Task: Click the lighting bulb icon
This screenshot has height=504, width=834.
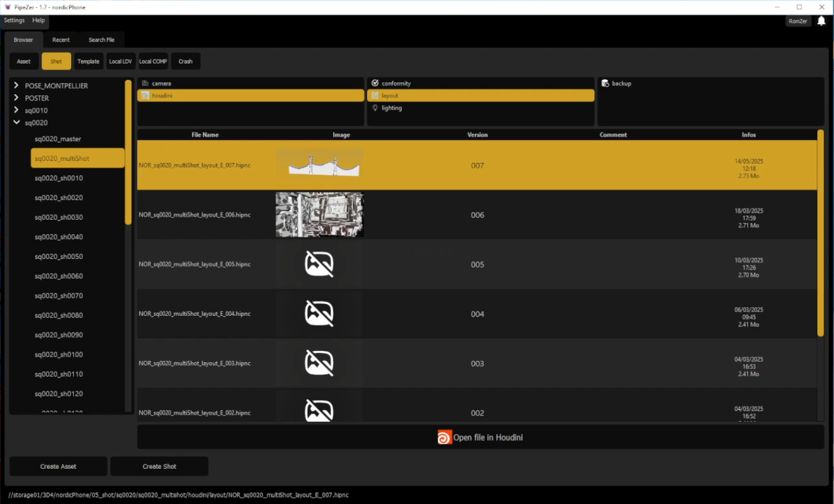Action: point(374,108)
